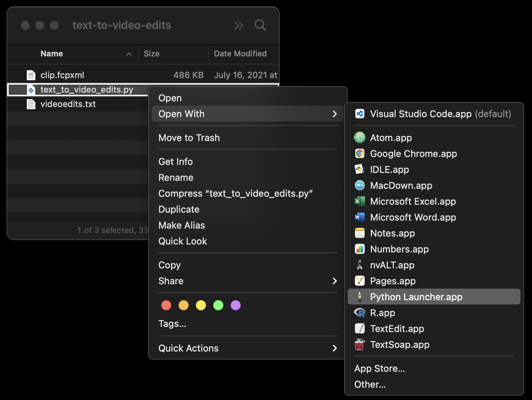532x400 pixels.
Task: Choose App Store… in the submenu
Action: pyautogui.click(x=434, y=369)
